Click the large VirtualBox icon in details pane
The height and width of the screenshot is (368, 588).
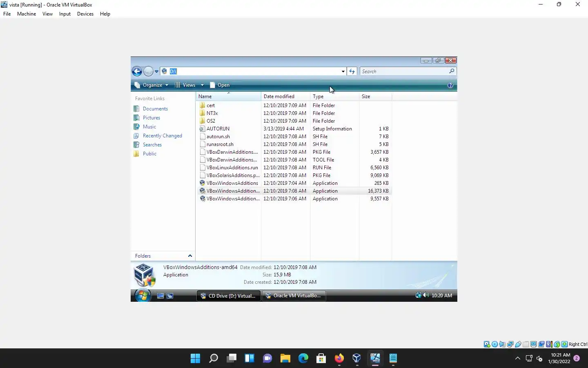[x=145, y=275]
